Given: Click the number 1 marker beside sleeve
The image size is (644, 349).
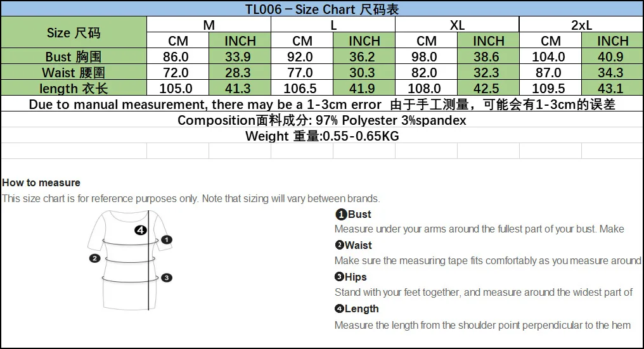Looking at the screenshot, I should [166, 239].
